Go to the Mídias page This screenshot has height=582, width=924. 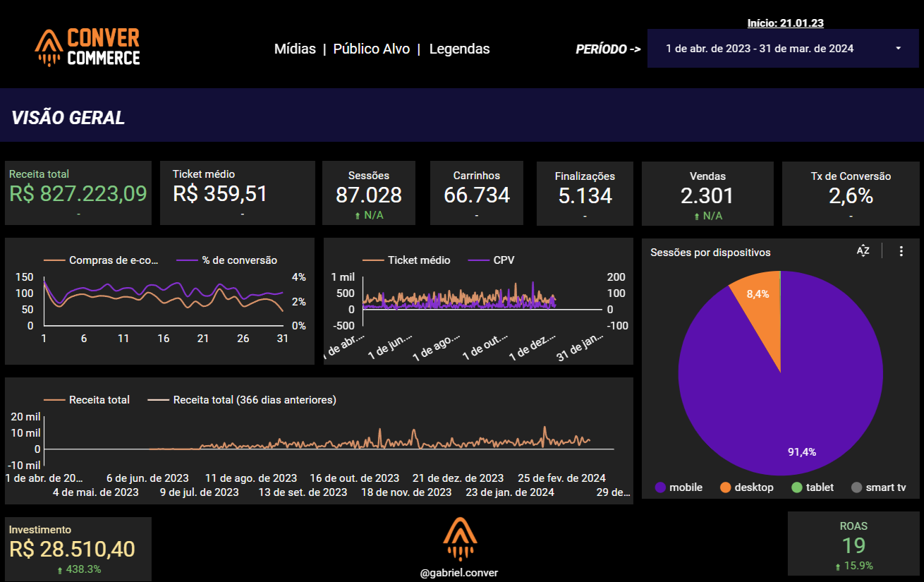pyautogui.click(x=295, y=49)
